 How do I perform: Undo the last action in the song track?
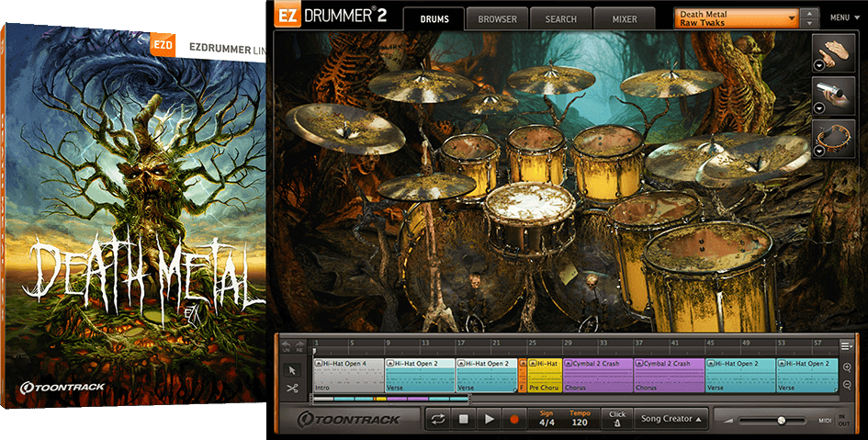[x=287, y=345]
